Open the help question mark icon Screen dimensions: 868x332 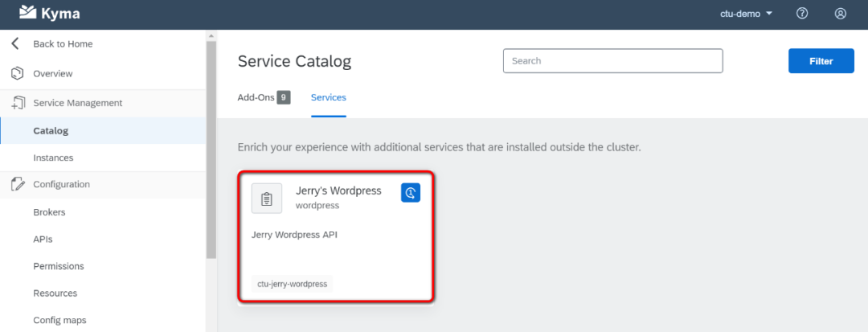(802, 14)
